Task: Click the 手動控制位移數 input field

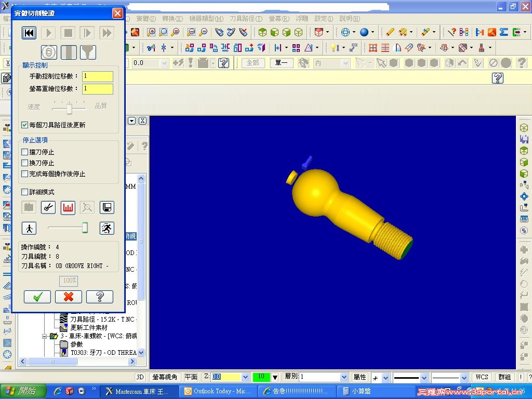Action: coord(98,76)
